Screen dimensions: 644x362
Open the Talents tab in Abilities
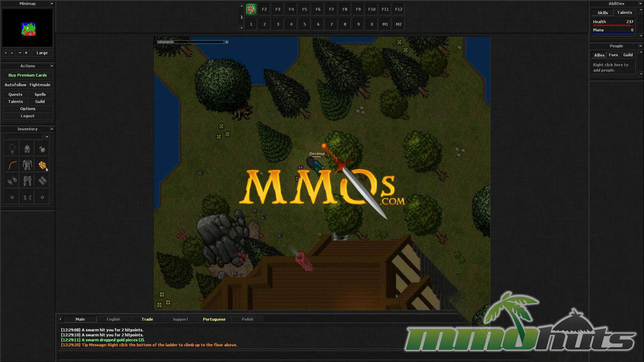click(624, 13)
